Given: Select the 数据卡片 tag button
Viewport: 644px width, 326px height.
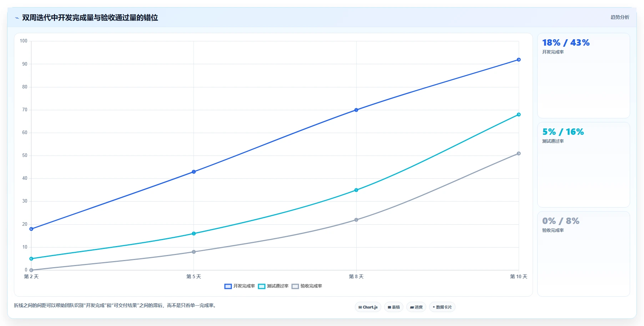Looking at the screenshot, I should click(x=442, y=307).
